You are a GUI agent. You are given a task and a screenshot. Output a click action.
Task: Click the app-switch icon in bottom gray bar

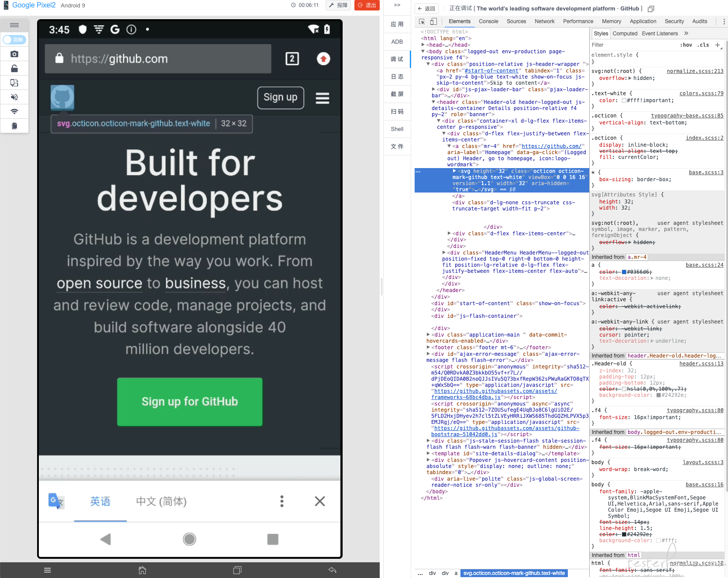[x=237, y=570]
